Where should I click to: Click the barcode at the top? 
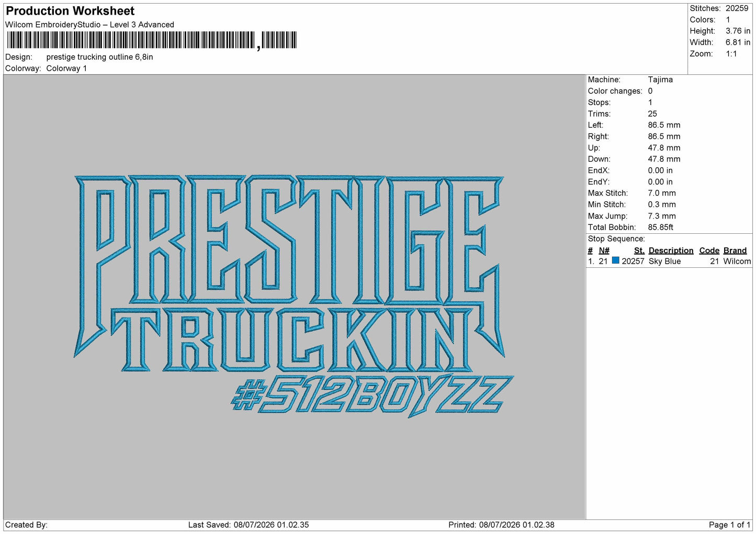pos(151,40)
